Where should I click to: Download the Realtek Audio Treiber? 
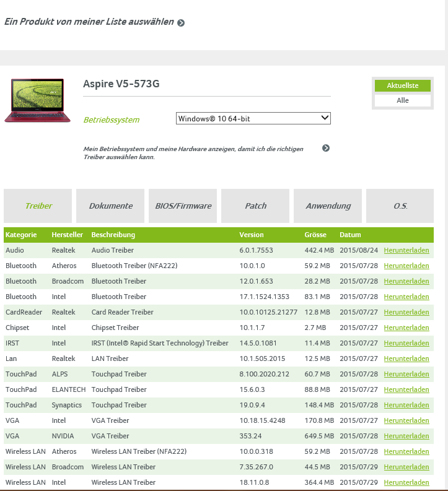click(406, 250)
